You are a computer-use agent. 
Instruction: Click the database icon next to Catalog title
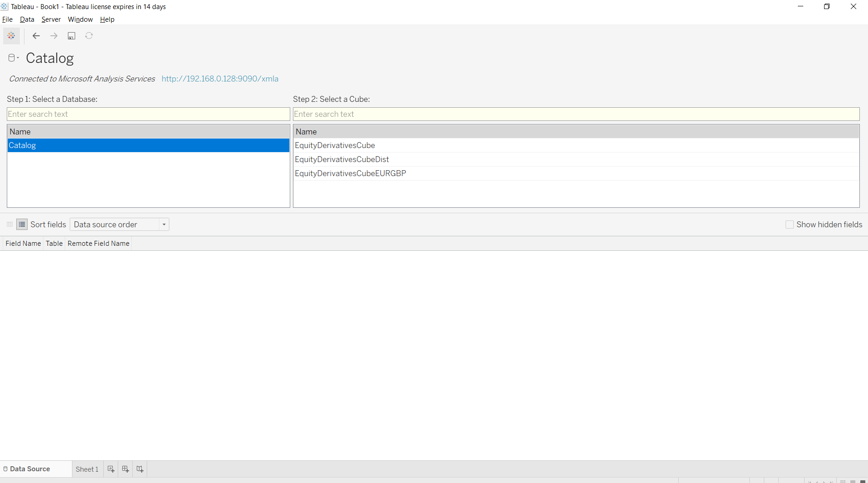pyautogui.click(x=11, y=57)
